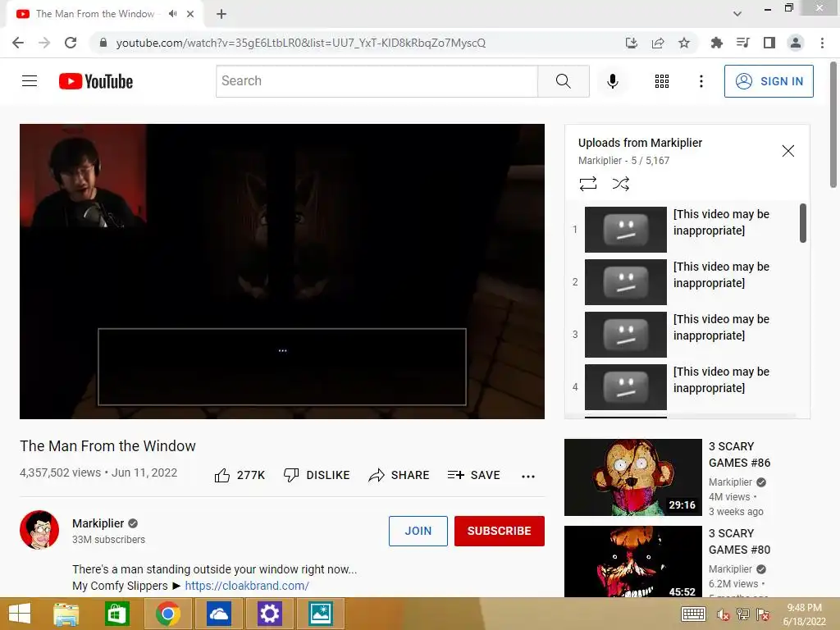The height and width of the screenshot is (630, 840).
Task: Open 3 SCARY GAMES #86 thumbnail
Action: (x=633, y=477)
